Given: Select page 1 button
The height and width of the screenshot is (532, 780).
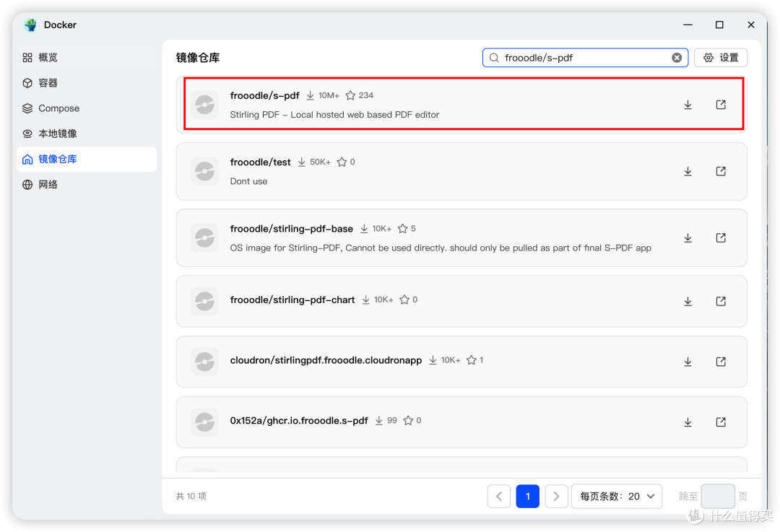Looking at the screenshot, I should click(x=528, y=496).
